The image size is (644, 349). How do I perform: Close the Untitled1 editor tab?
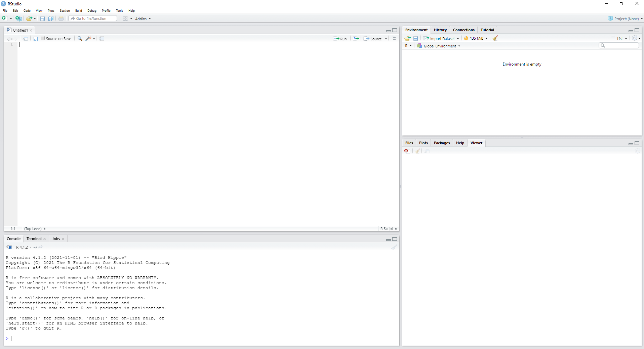tap(31, 30)
